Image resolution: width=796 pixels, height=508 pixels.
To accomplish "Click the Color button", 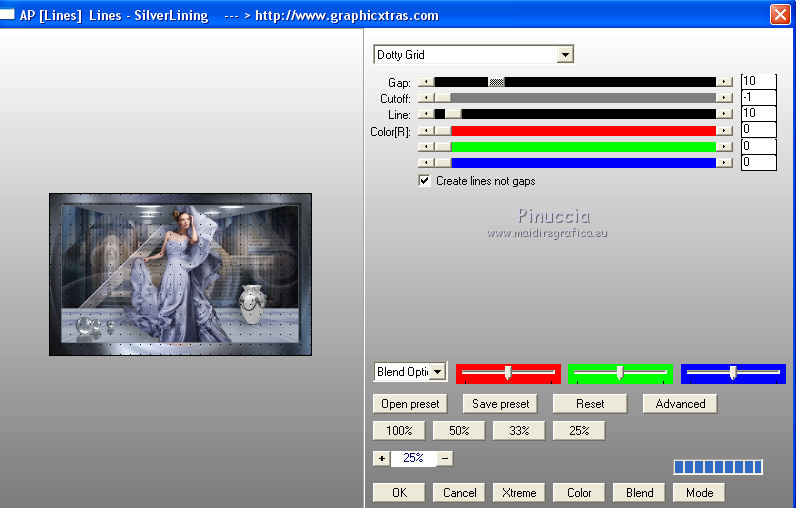I will coord(579,493).
